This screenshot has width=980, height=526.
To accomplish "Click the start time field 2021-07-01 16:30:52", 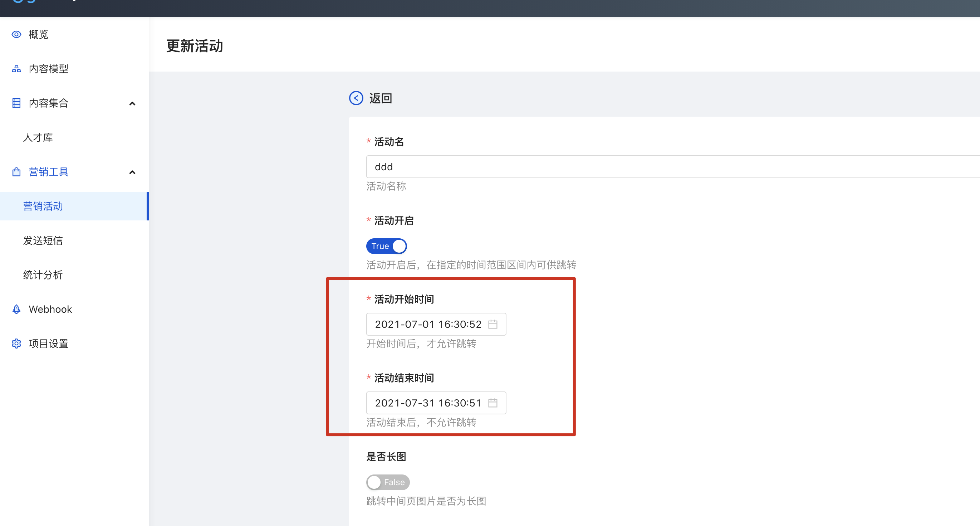I will (x=428, y=324).
